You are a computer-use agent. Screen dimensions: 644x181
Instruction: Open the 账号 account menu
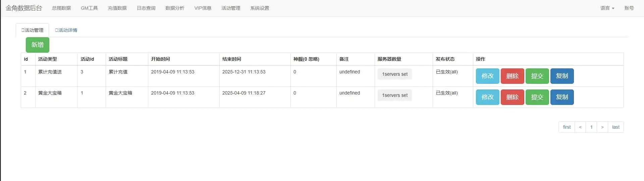[629, 8]
